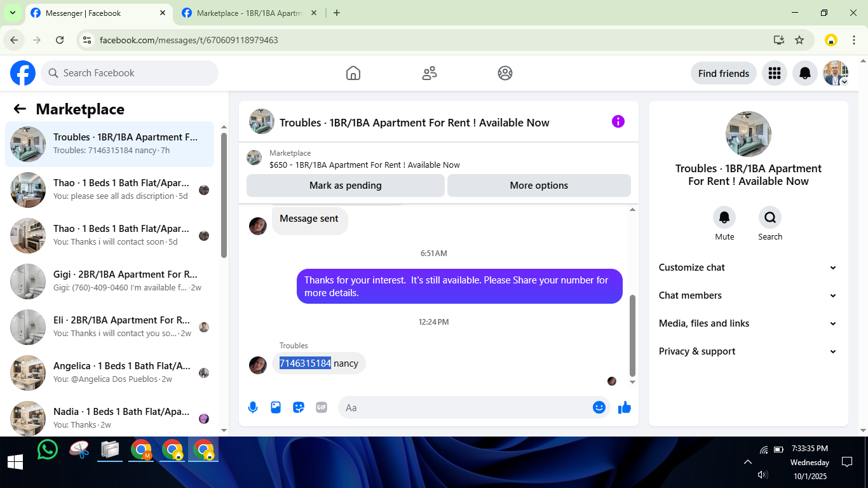868x488 pixels.
Task: Click the browser address bar URL
Action: click(189, 40)
